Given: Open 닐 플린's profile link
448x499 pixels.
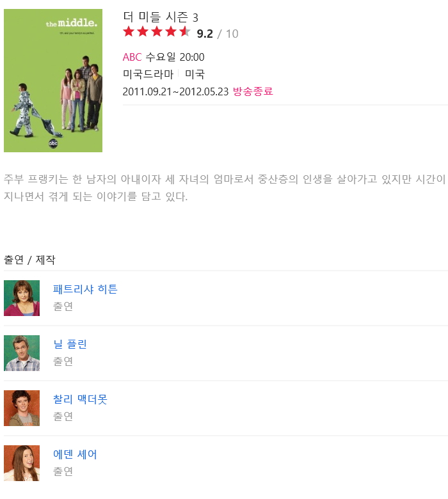Looking at the screenshot, I should (70, 344).
